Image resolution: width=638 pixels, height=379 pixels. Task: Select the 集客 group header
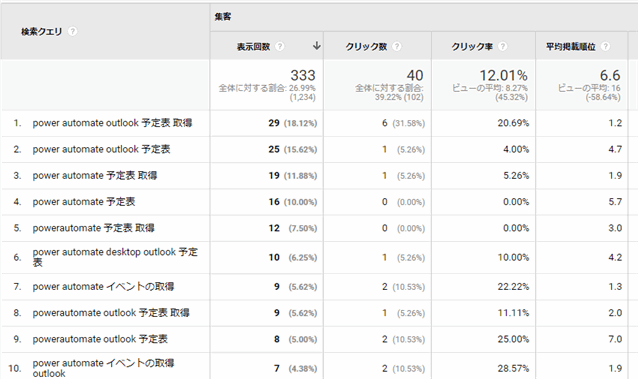pos(223,17)
